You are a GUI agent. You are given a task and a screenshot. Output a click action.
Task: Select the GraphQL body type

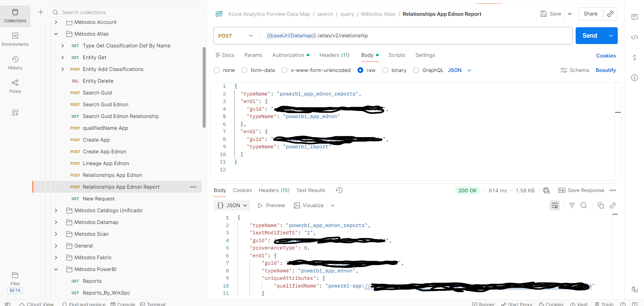point(416,70)
